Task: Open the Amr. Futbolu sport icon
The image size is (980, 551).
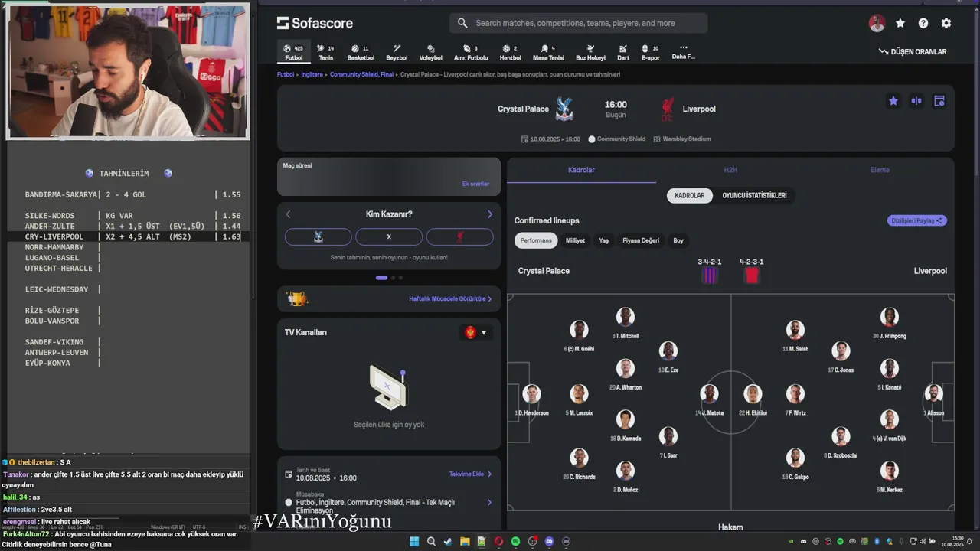Action: pos(471,53)
